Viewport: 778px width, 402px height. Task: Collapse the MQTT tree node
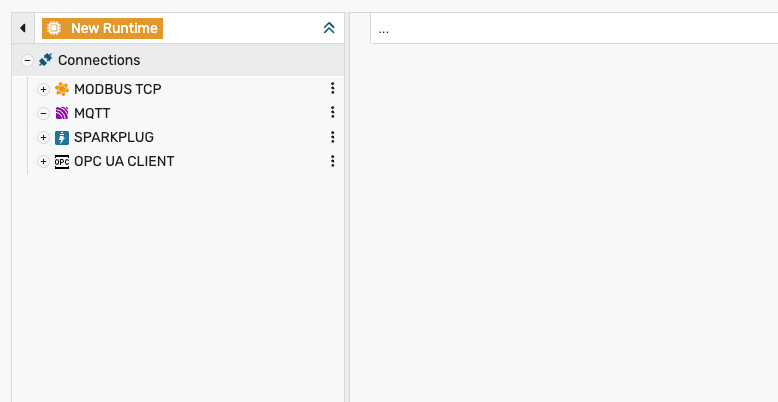click(43, 113)
